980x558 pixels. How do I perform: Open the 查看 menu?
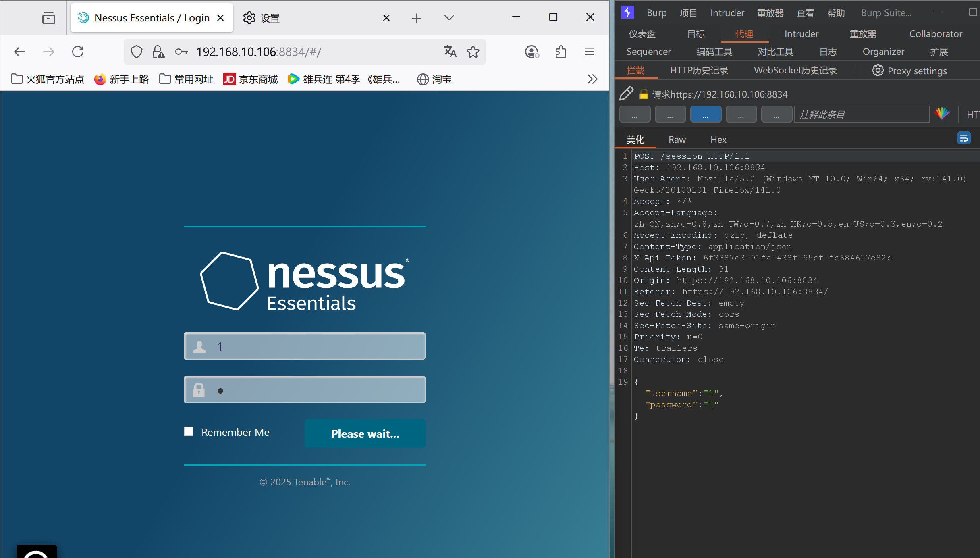[805, 13]
